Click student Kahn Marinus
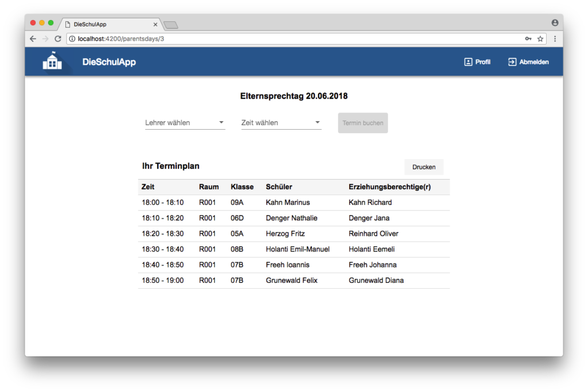Viewport: 588px width, 392px height. point(288,203)
